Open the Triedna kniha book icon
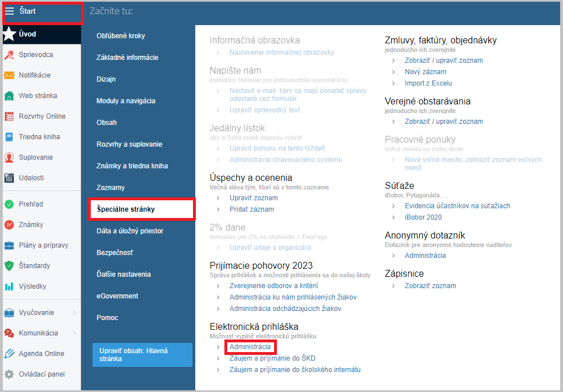 [9, 137]
